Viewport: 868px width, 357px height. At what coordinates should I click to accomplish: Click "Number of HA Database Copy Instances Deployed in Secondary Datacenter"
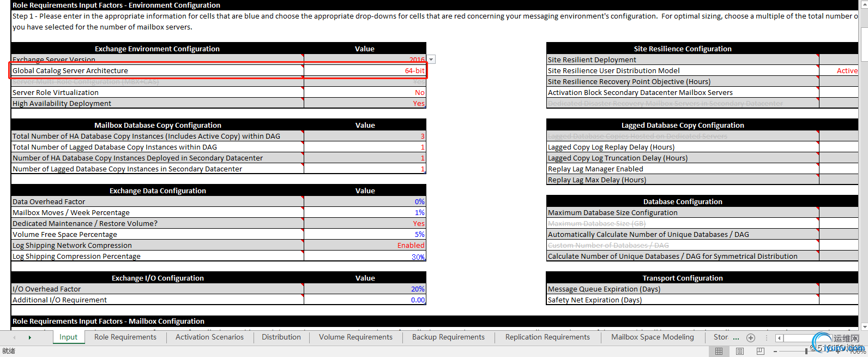(137, 158)
